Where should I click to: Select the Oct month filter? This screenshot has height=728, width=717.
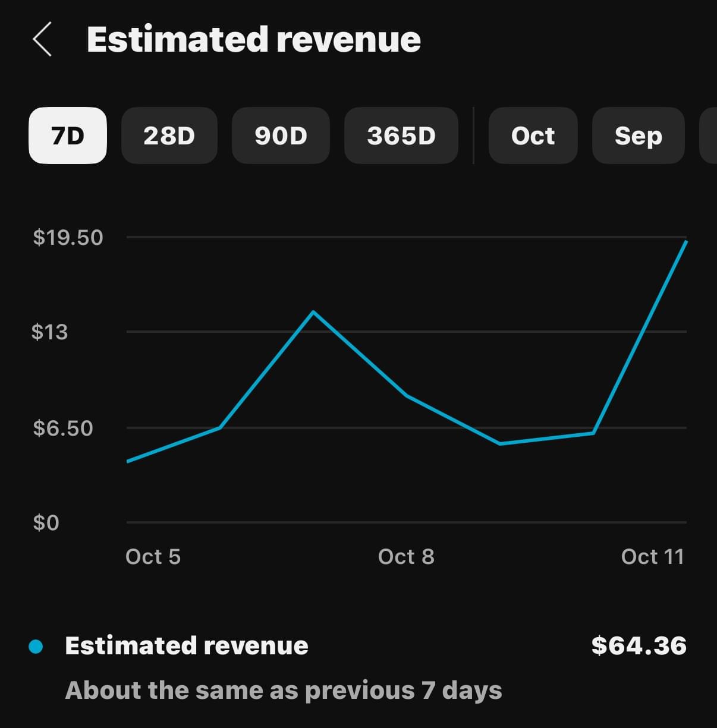click(533, 135)
